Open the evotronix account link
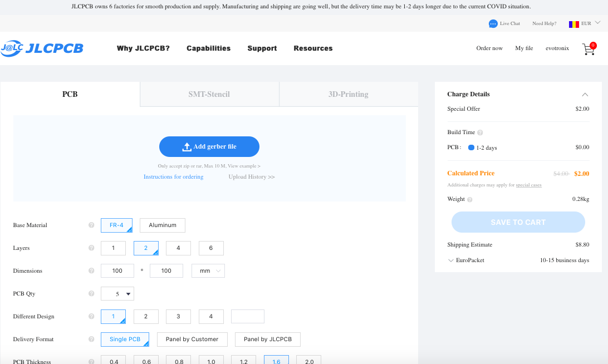 (x=557, y=48)
